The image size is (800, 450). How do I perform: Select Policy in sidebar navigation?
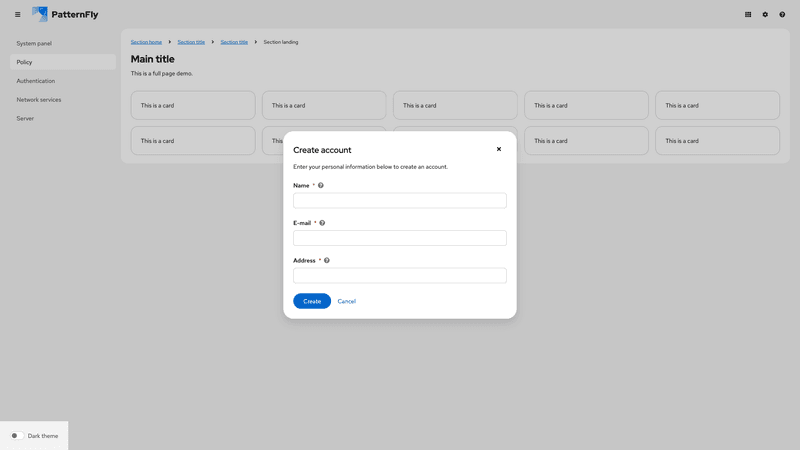tap(25, 62)
